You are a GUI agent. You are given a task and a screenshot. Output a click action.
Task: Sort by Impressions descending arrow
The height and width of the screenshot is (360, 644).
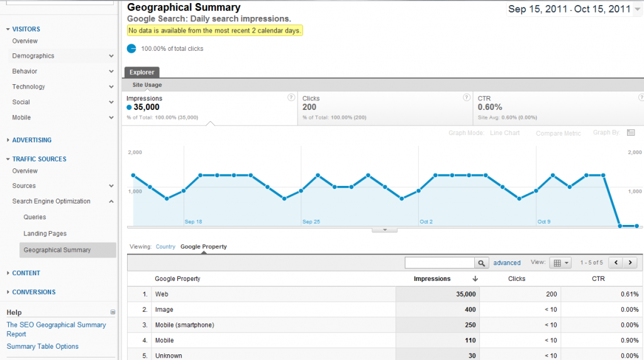pyautogui.click(x=475, y=279)
